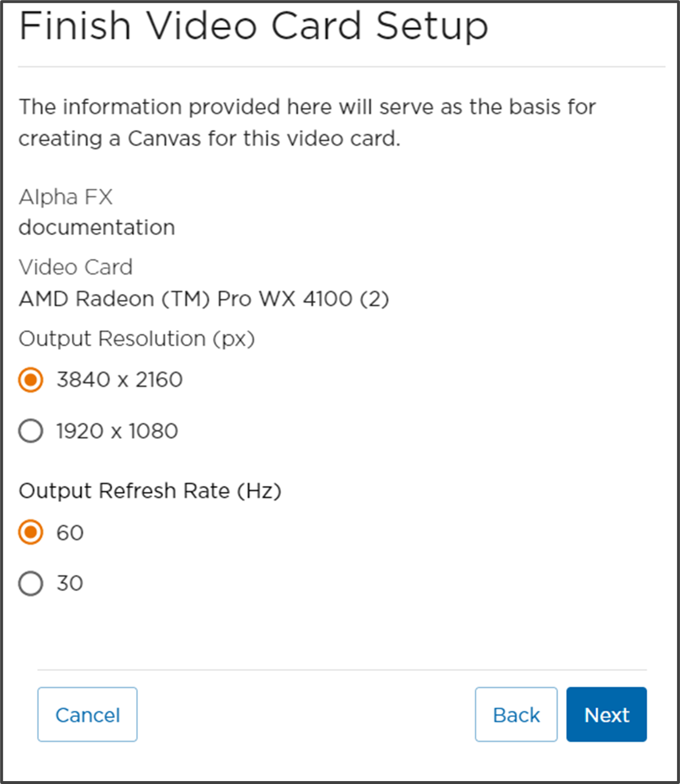Screen dimensions: 680x784
Task: Click the "60" refresh rate label text
Action: click(x=70, y=533)
